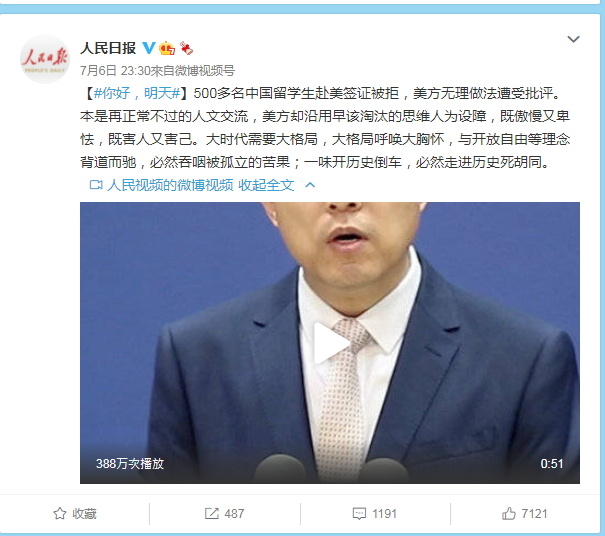Open comments via speech bubble 1191
This screenshot has width=605, height=536.
375,514
